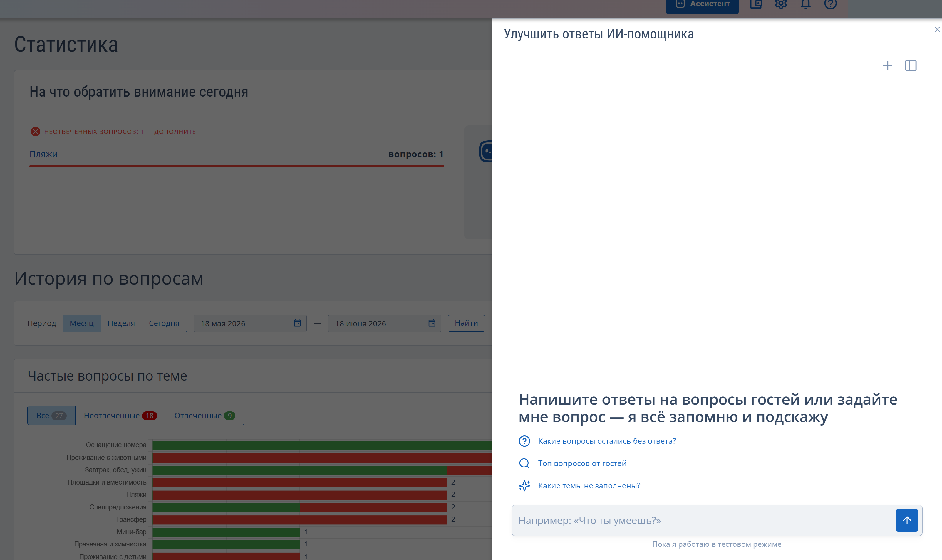The height and width of the screenshot is (560, 942).
Task: Select the Неделя period option
Action: tap(121, 323)
